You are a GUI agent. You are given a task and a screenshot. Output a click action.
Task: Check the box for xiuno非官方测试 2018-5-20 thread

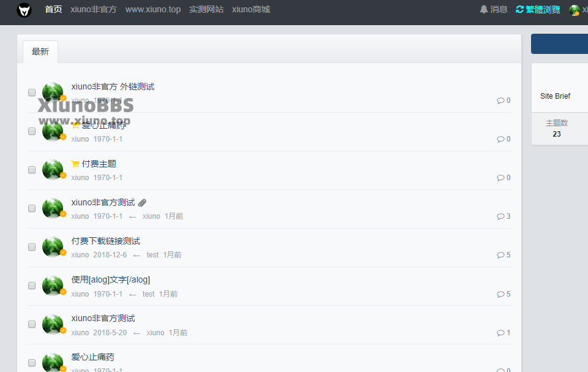(x=32, y=324)
